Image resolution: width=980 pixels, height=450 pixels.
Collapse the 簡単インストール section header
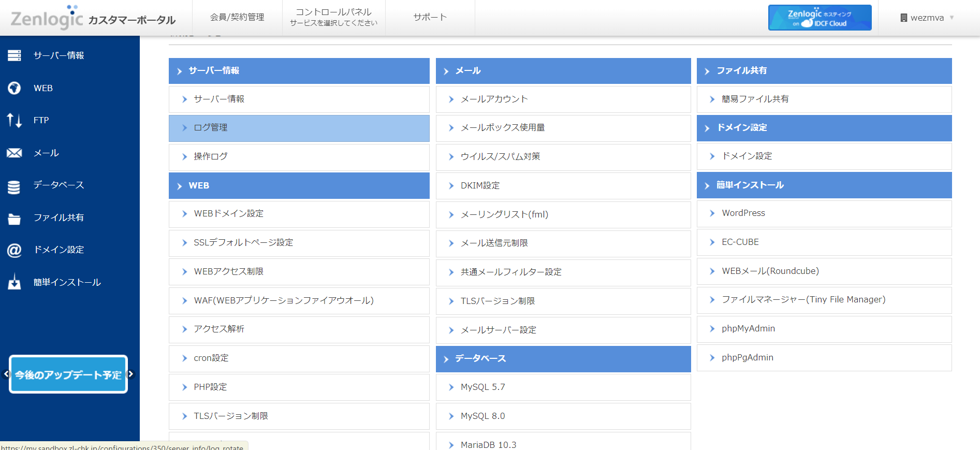[x=824, y=185]
